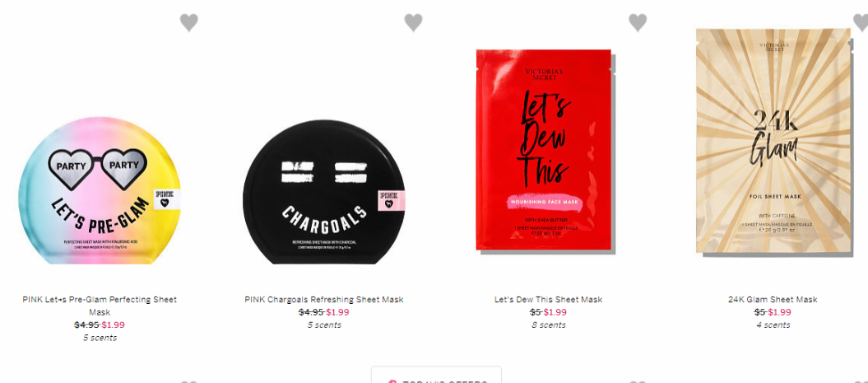The height and width of the screenshot is (383, 868).
Task: Select the $1.99 sale price under Pre-Glam mask
Action: [x=114, y=325]
